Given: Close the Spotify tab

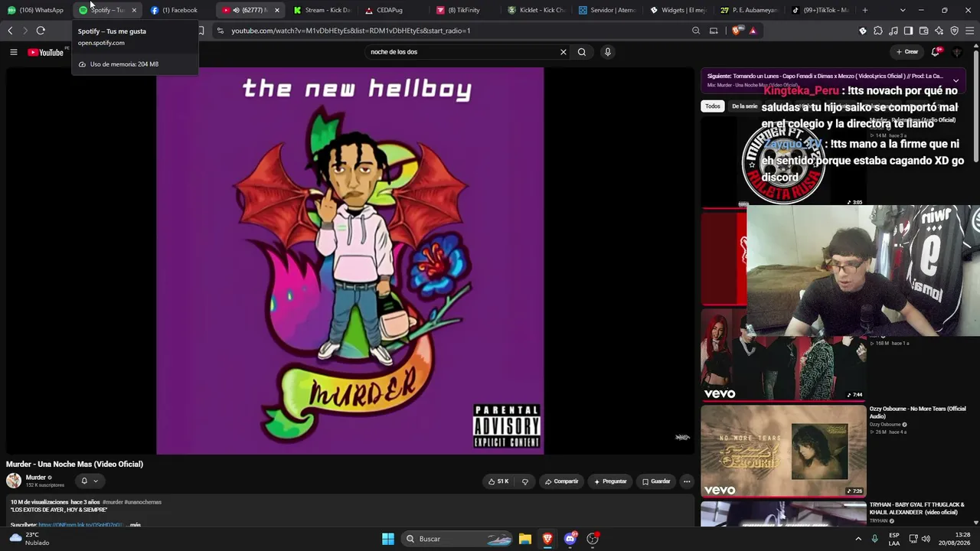Looking at the screenshot, I should (x=134, y=10).
